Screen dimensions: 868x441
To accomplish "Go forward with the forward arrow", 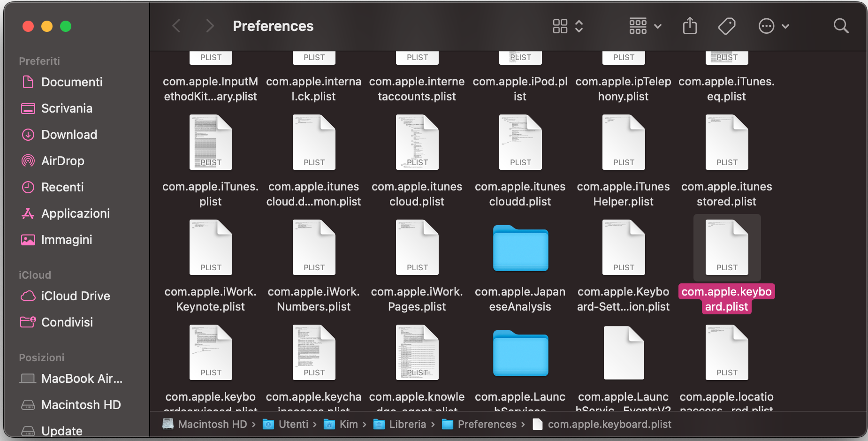I will (210, 26).
